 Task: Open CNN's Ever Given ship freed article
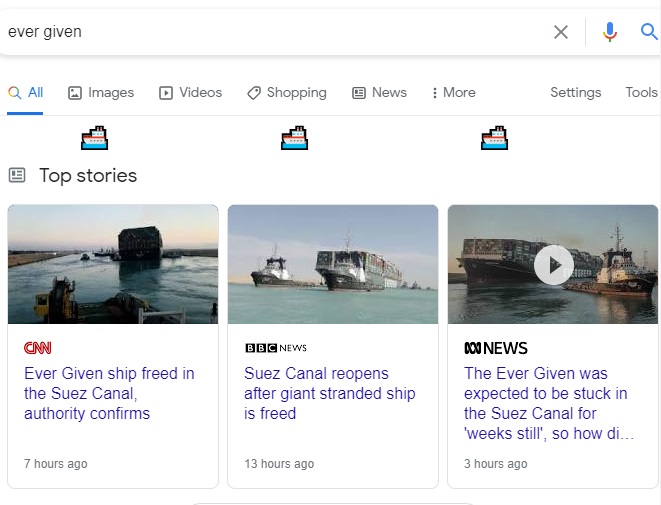tap(109, 393)
